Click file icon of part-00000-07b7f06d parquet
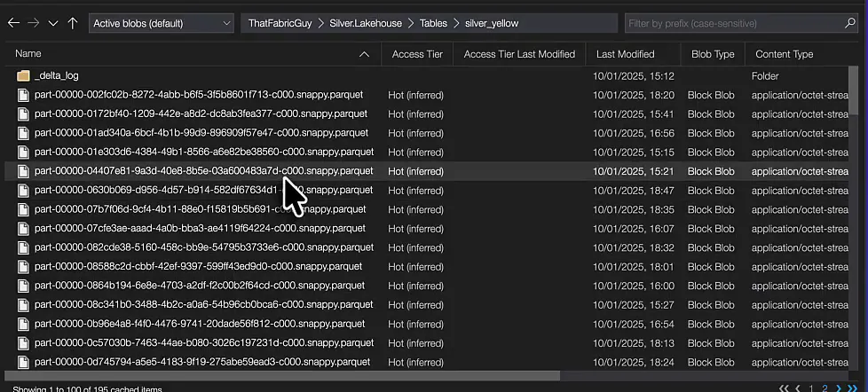The image size is (868, 392). pyautogui.click(x=23, y=209)
